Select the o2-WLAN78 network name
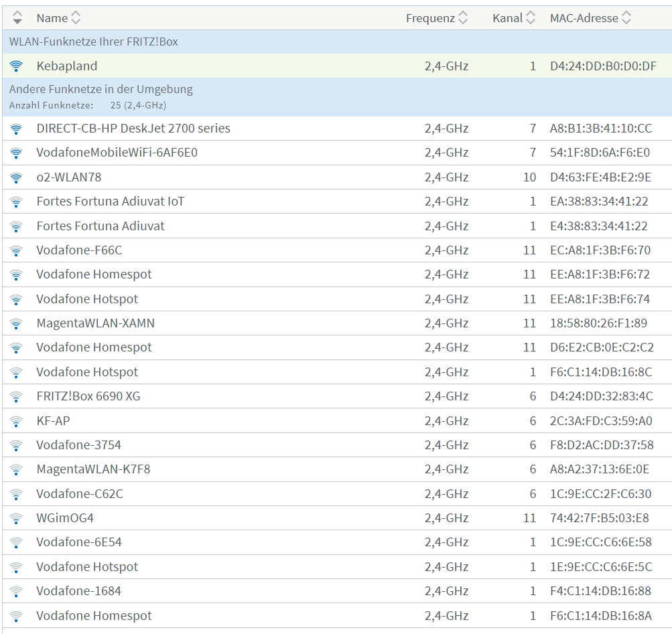This screenshot has width=672, height=634. (x=69, y=177)
